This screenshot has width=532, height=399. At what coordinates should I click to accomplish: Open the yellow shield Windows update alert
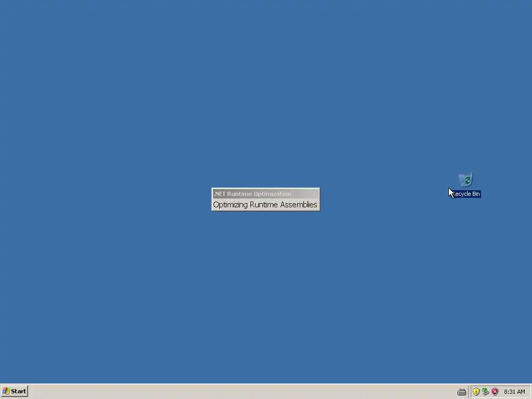pyautogui.click(x=476, y=392)
